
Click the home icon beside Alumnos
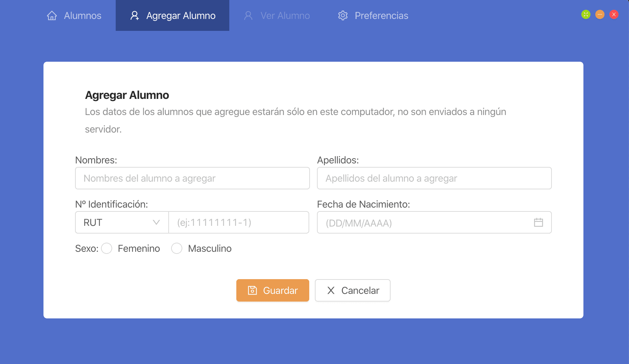click(52, 16)
